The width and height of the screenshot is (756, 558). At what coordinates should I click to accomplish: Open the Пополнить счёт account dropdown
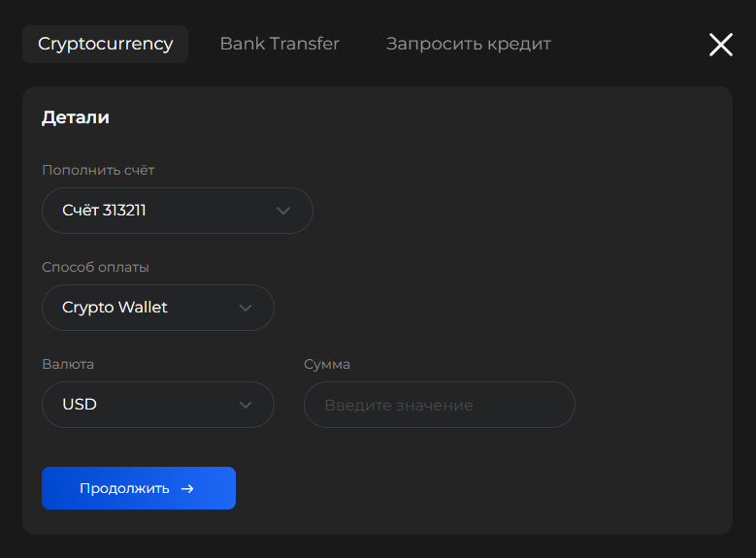coord(177,211)
